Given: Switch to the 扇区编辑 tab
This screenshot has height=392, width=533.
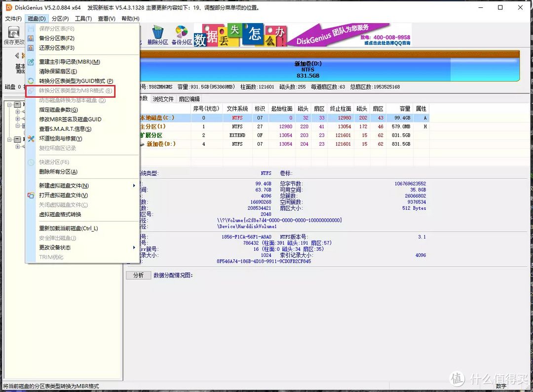Looking at the screenshot, I should 189,99.
